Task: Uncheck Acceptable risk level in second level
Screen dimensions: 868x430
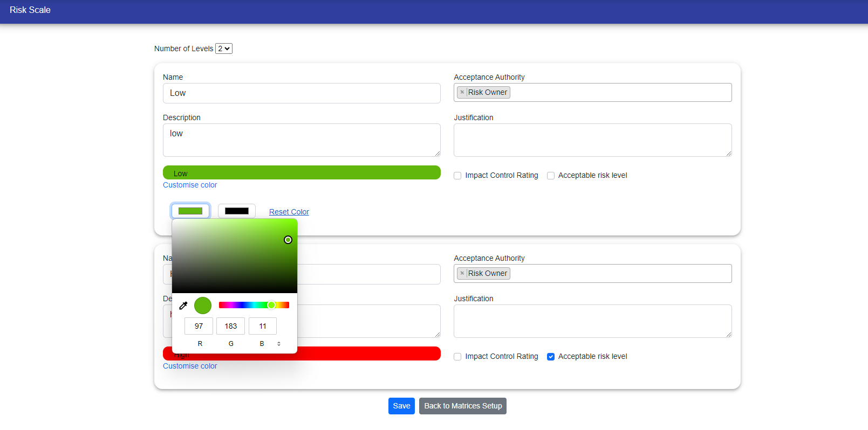Action: (551, 357)
